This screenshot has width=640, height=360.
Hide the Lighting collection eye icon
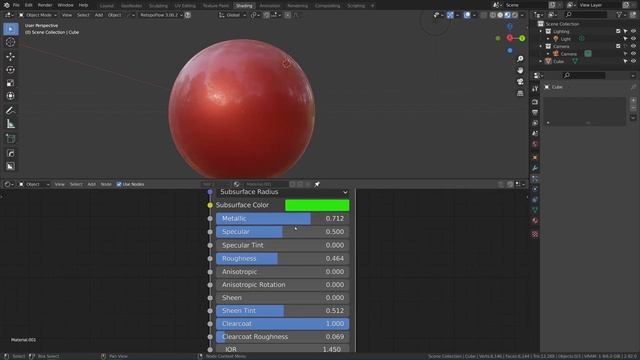(633, 31)
